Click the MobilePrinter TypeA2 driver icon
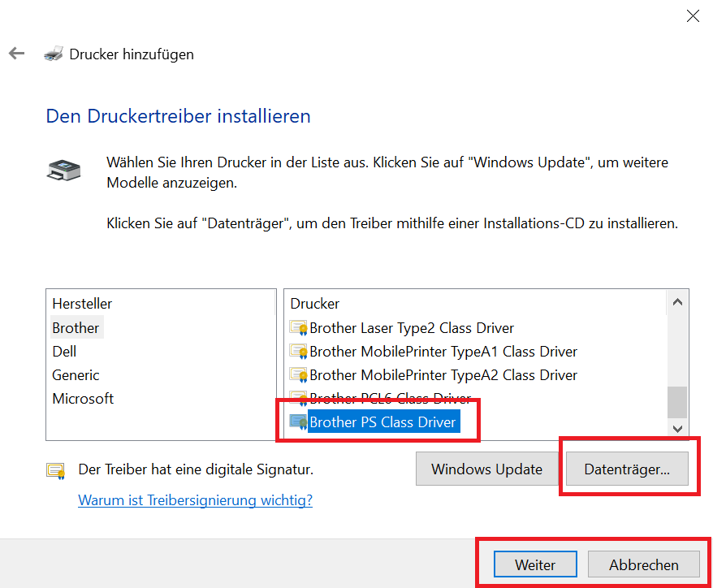 click(299, 375)
